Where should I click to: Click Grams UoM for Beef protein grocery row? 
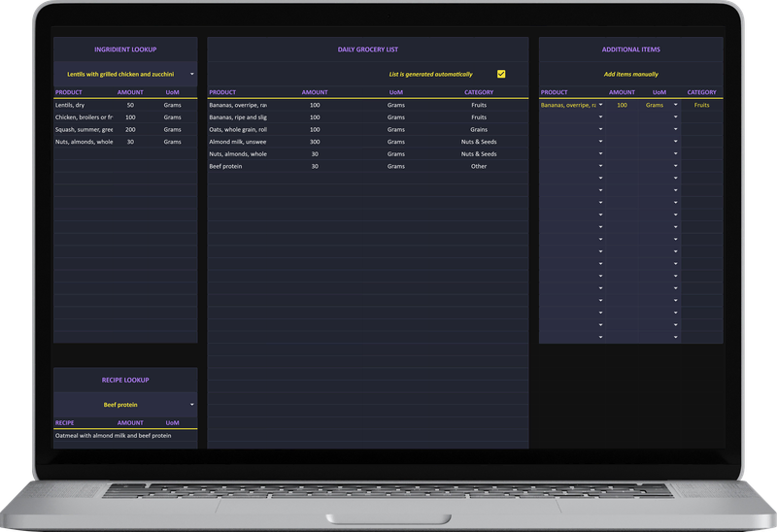(x=396, y=166)
